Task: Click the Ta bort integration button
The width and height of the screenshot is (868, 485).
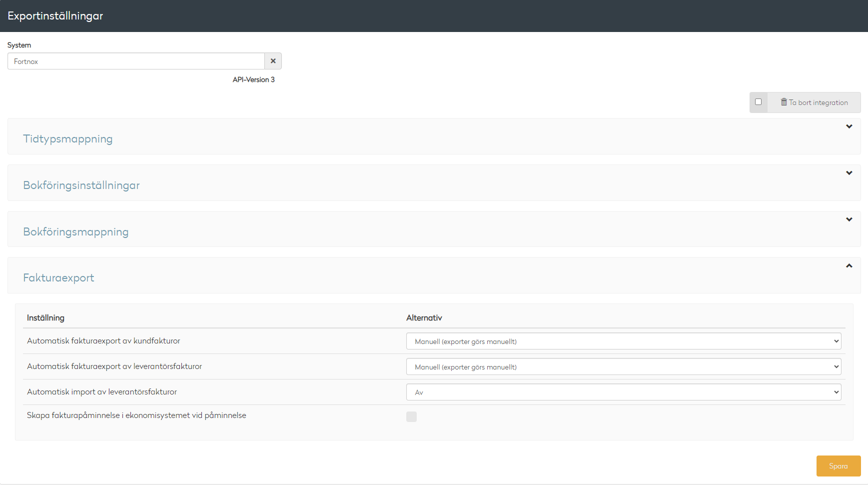Action: click(814, 102)
